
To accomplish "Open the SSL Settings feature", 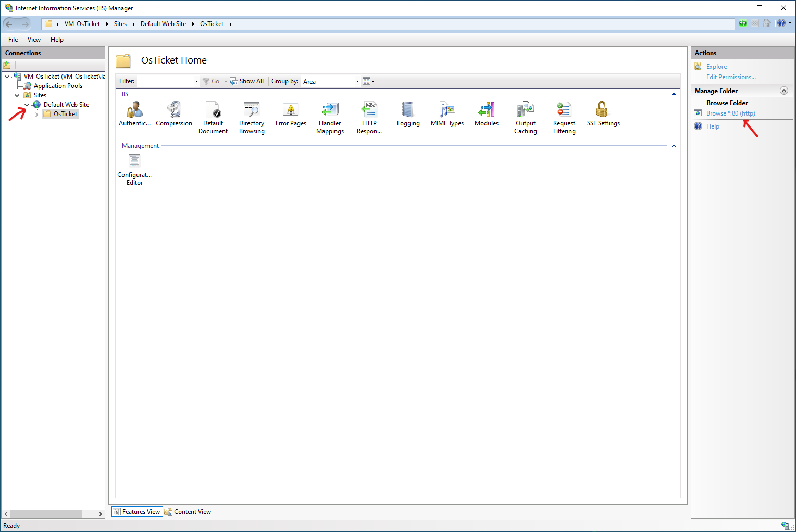I will [x=603, y=114].
